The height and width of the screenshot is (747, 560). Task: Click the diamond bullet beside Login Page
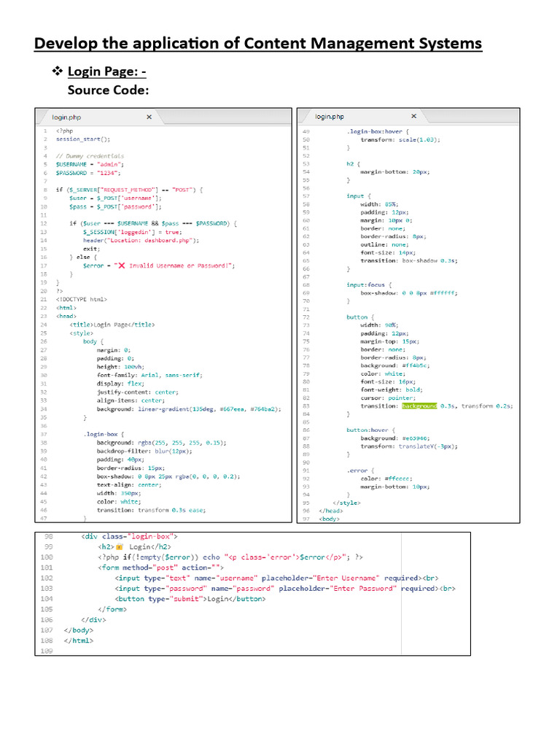pyautogui.click(x=57, y=71)
